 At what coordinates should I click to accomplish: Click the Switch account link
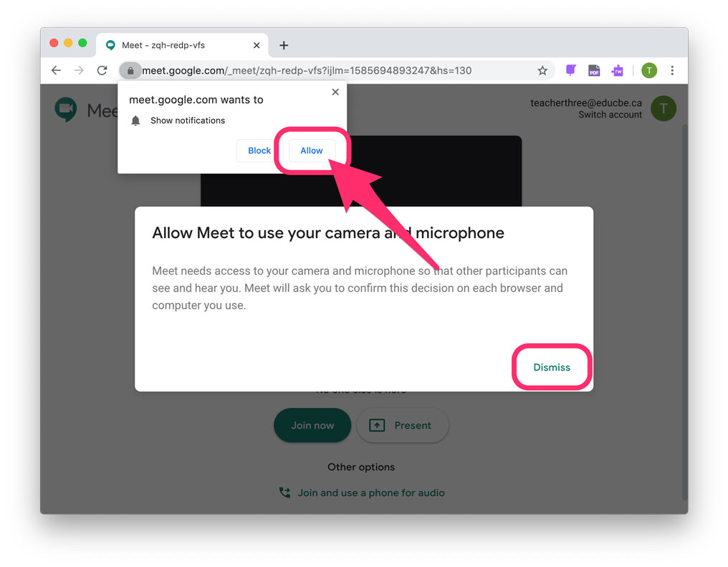(x=610, y=115)
